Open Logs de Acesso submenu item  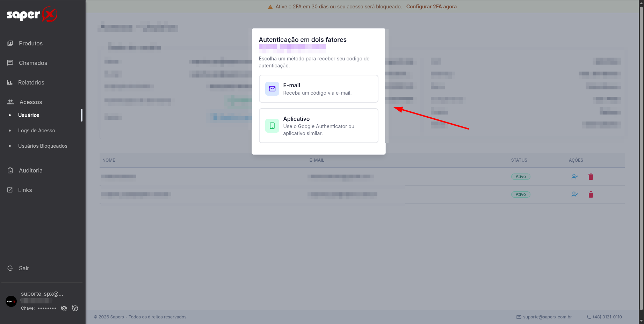36,131
